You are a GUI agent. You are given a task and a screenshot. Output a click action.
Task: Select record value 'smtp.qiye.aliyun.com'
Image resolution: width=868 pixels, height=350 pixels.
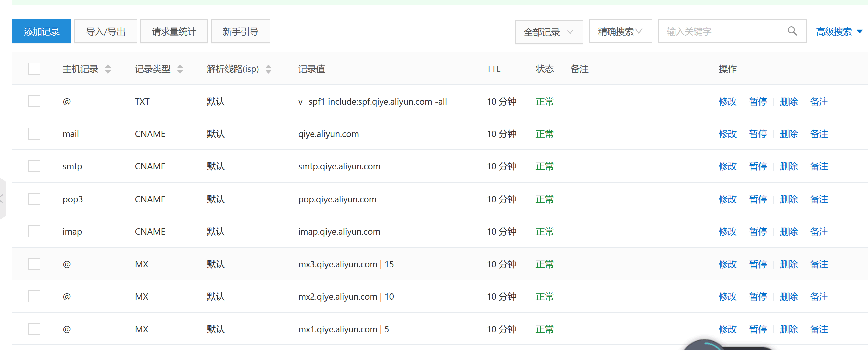(339, 166)
